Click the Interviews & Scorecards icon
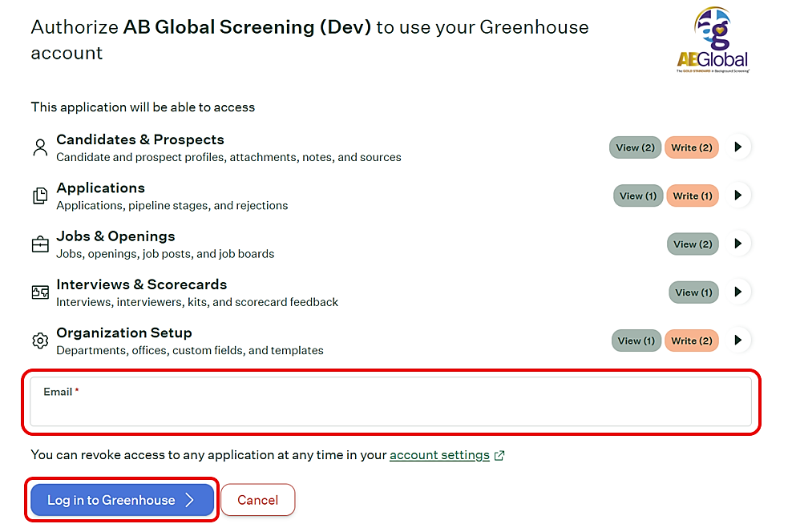 pyautogui.click(x=40, y=292)
